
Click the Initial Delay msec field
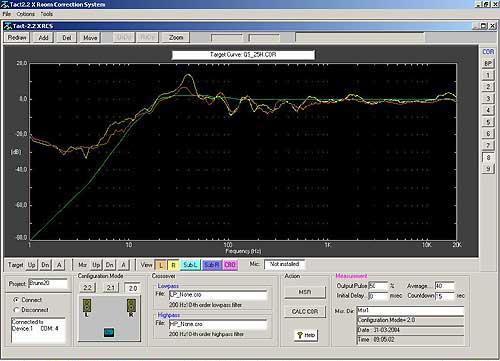(x=378, y=296)
